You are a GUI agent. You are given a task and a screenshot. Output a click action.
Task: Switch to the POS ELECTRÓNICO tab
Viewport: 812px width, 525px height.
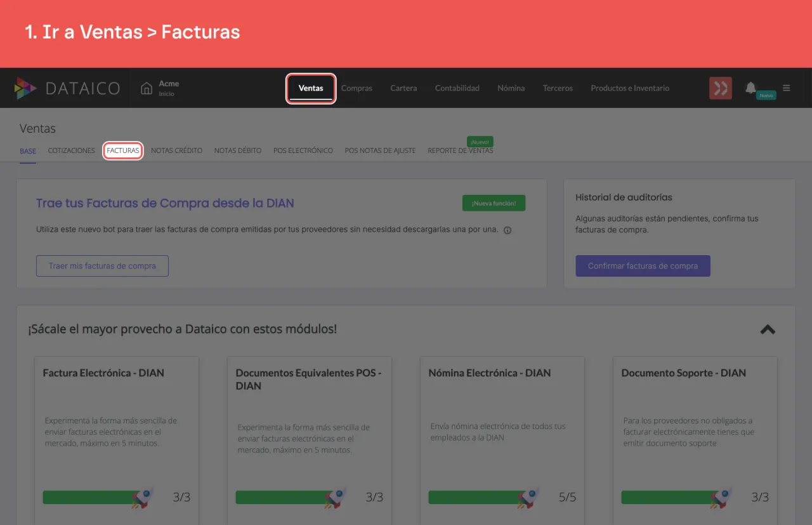[x=303, y=151]
